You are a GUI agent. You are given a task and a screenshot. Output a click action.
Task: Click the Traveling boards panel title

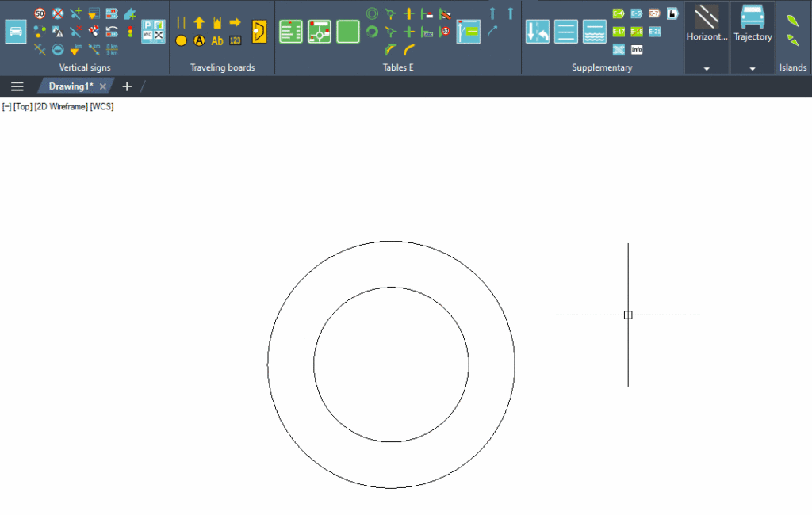click(x=223, y=67)
